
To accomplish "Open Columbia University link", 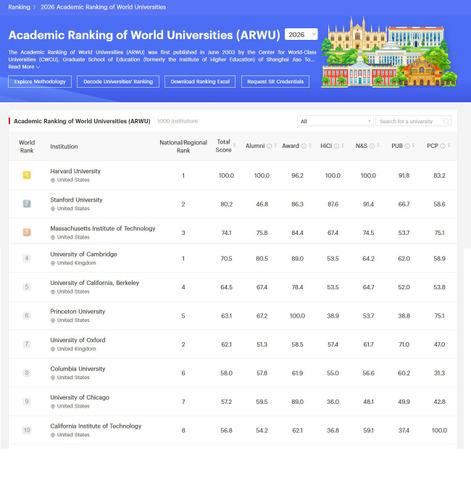I will coord(78,369).
